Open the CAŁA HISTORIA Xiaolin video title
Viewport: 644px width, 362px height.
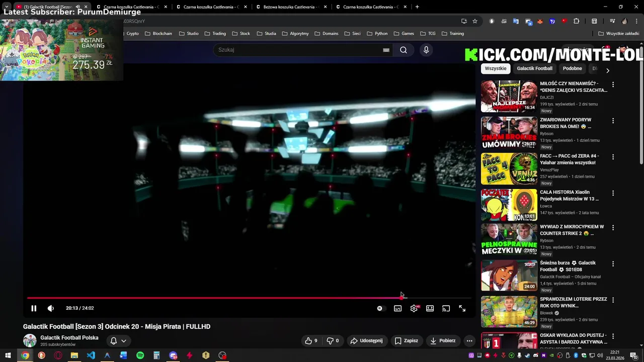[x=569, y=196]
